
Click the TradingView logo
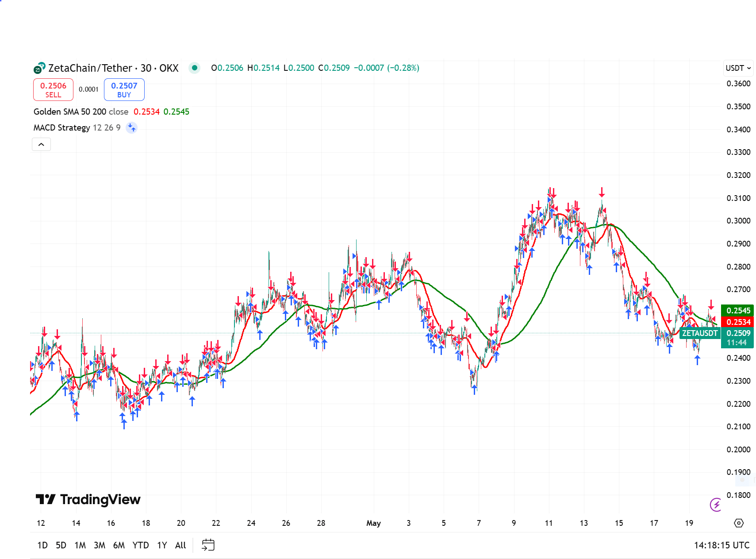[88, 500]
